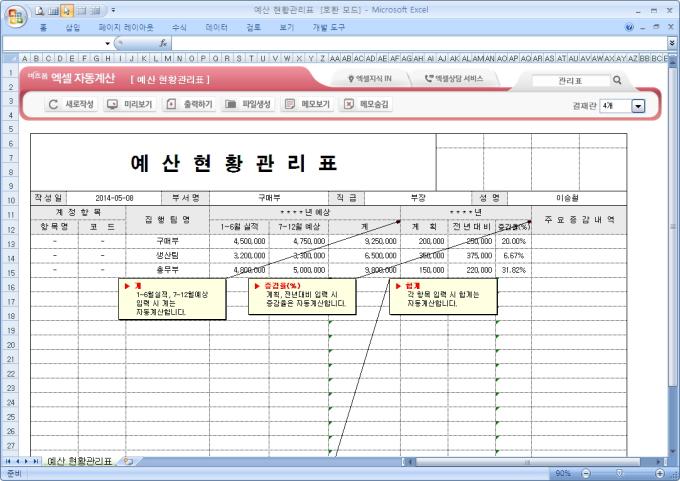The height and width of the screenshot is (481, 680).
Task: Open the 결재란 dropdown showing 4개
Action: click(638, 106)
